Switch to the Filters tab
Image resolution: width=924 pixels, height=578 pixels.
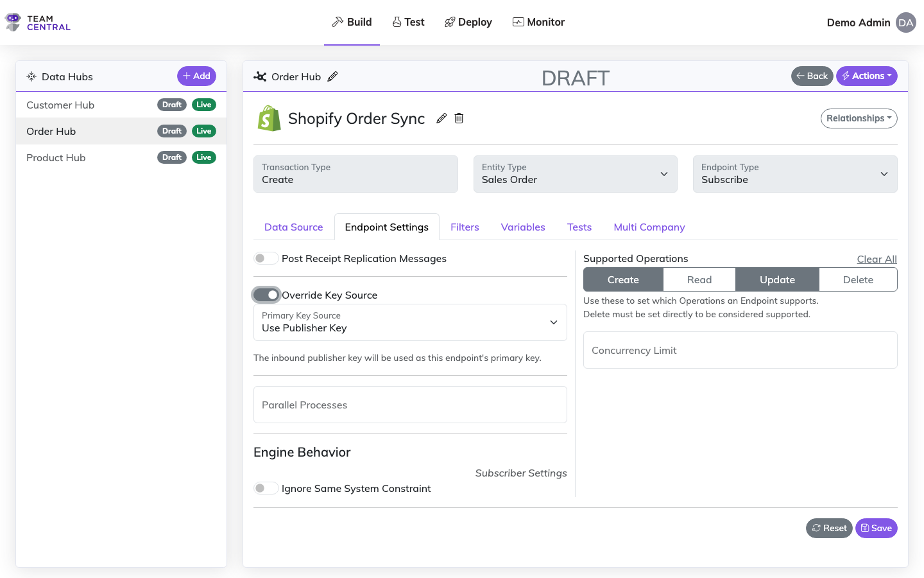(x=465, y=227)
